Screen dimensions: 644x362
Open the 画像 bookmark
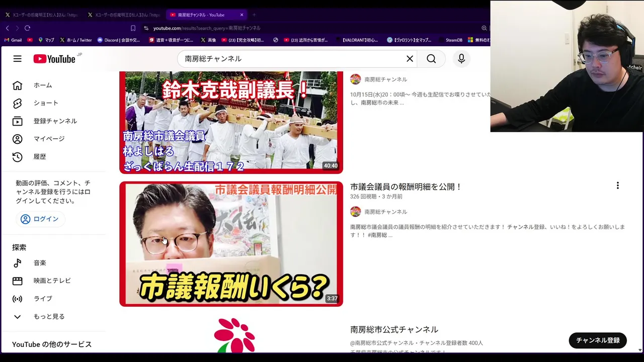click(x=208, y=40)
